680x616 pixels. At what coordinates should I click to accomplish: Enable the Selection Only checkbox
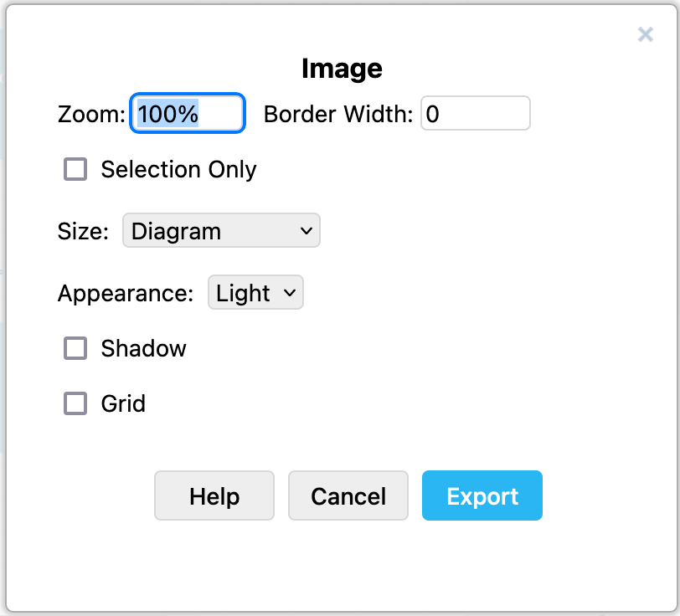75,169
